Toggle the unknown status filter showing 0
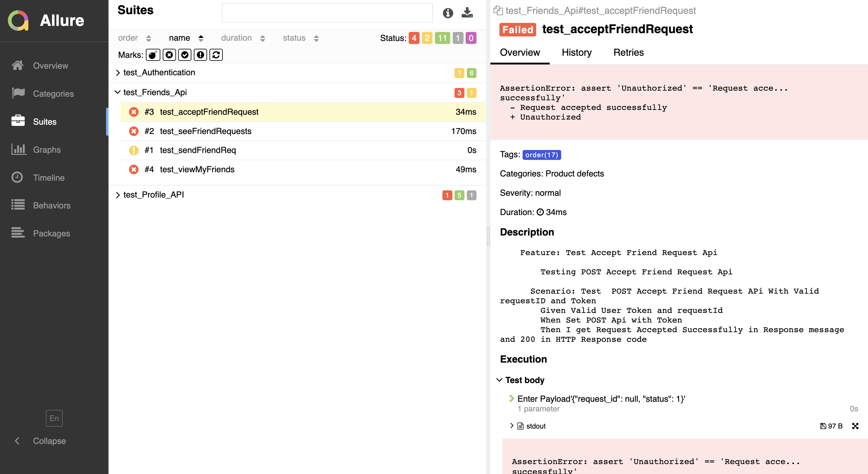 pyautogui.click(x=471, y=38)
